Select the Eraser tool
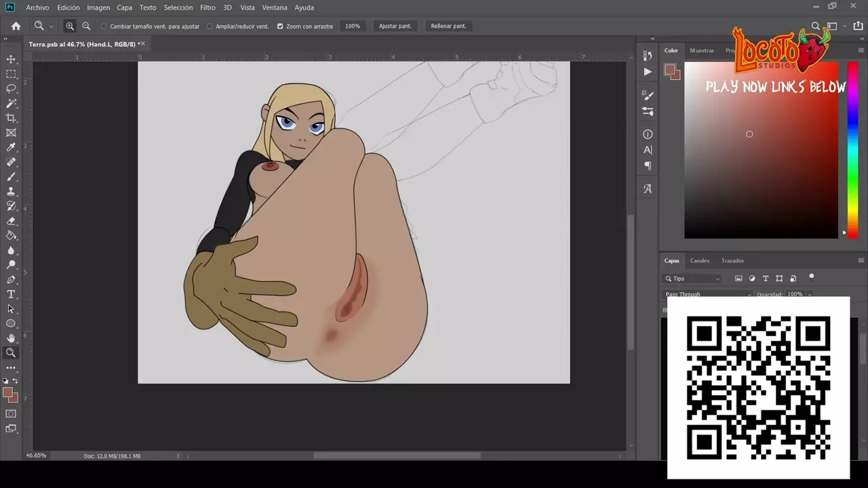 [11, 221]
